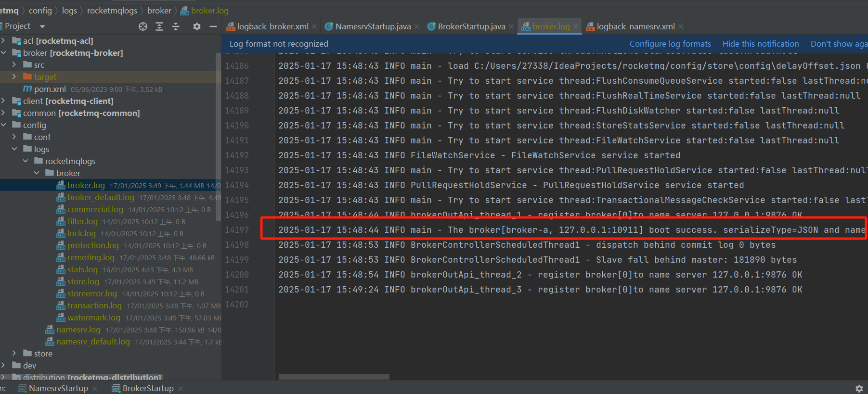Screen dimensions: 868x394
Task: Select pom.xml in the project tree
Action: (x=50, y=89)
